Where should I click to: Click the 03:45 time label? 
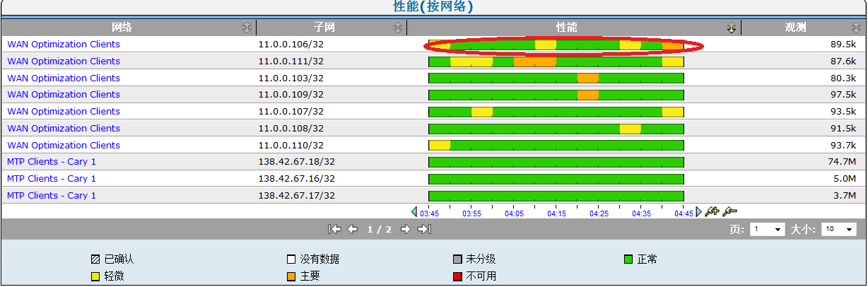tap(430, 213)
